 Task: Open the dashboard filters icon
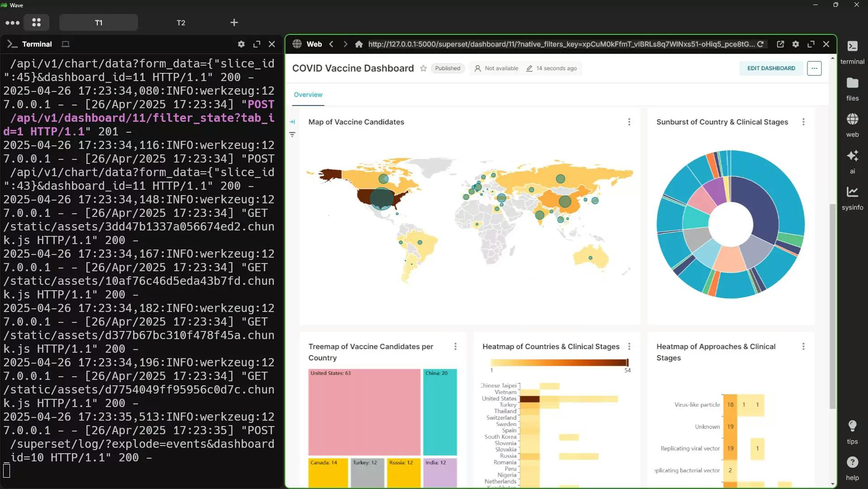point(292,134)
